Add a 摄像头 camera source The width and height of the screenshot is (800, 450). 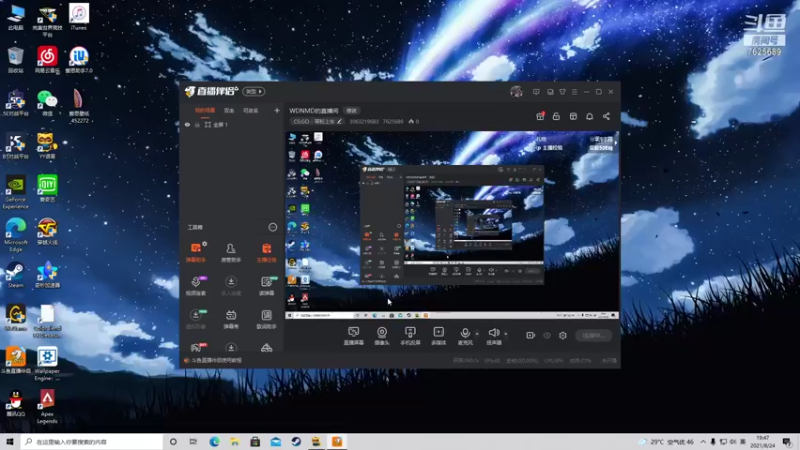click(382, 336)
